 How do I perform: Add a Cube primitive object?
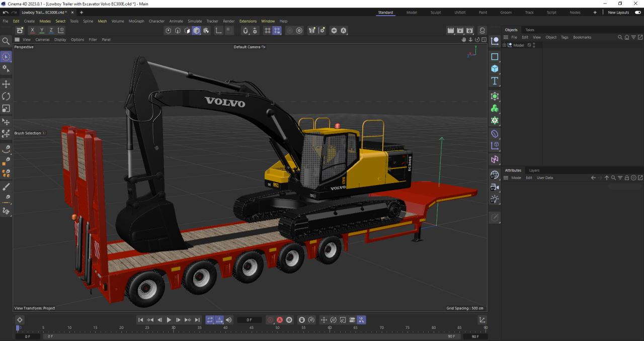point(495,69)
